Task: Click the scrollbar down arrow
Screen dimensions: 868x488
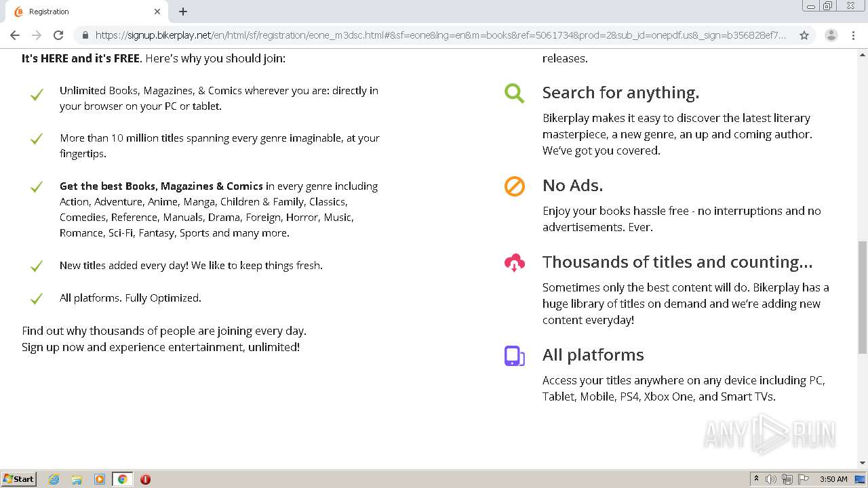Action: coord(863,464)
